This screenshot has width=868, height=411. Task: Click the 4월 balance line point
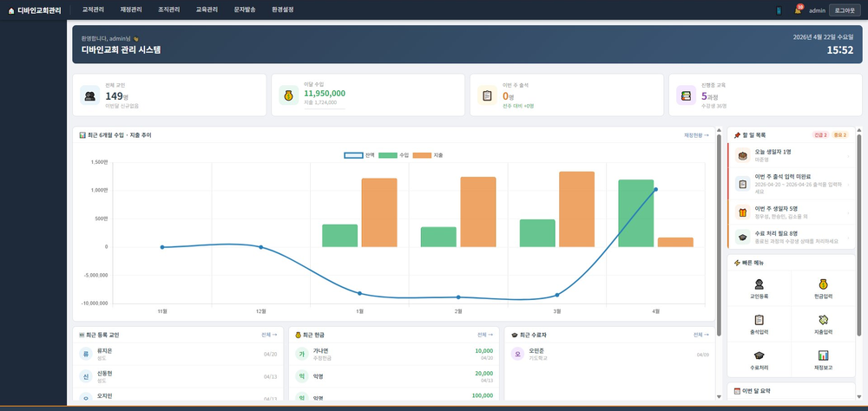click(656, 190)
